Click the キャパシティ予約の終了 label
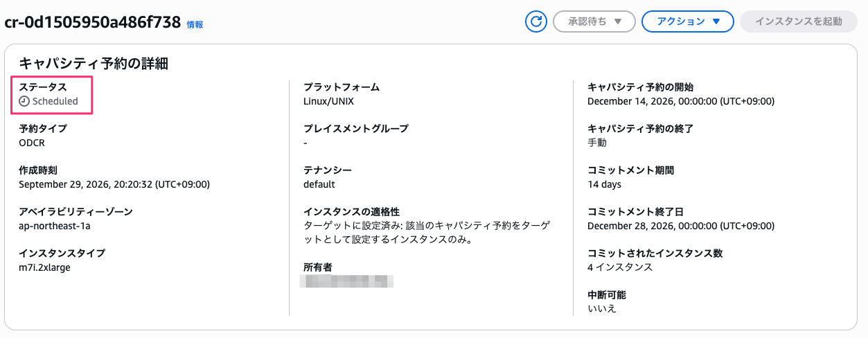868x338 pixels. pyautogui.click(x=641, y=129)
